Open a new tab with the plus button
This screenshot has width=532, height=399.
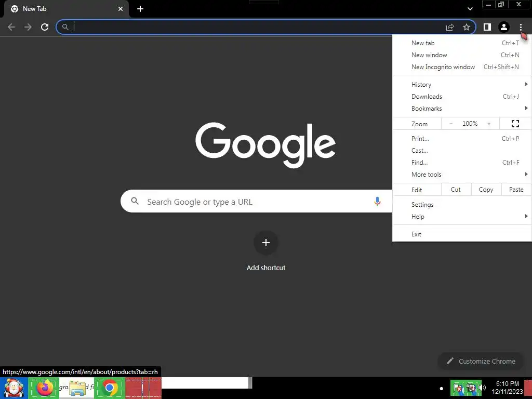click(x=140, y=9)
